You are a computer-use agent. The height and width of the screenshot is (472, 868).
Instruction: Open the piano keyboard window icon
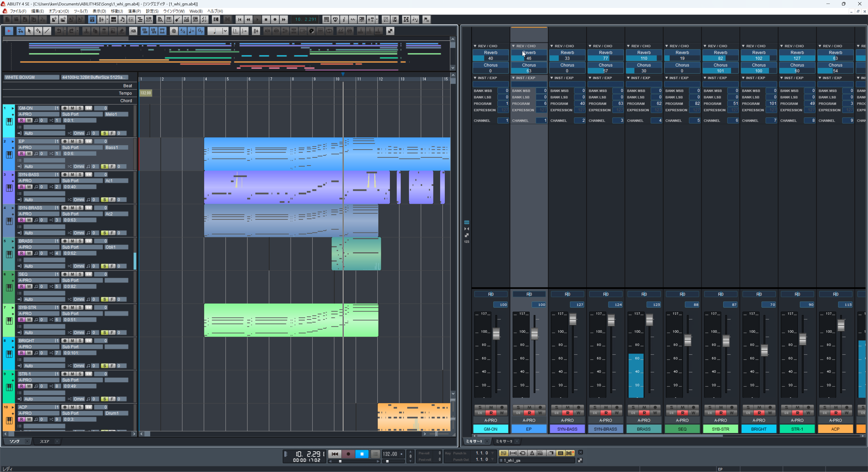click(169, 19)
